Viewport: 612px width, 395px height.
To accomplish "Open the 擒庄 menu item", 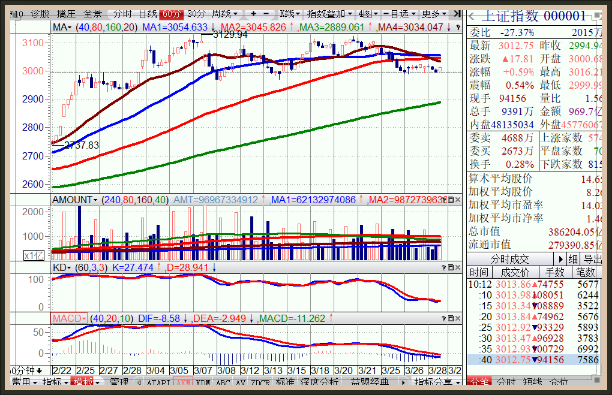I will (66, 14).
